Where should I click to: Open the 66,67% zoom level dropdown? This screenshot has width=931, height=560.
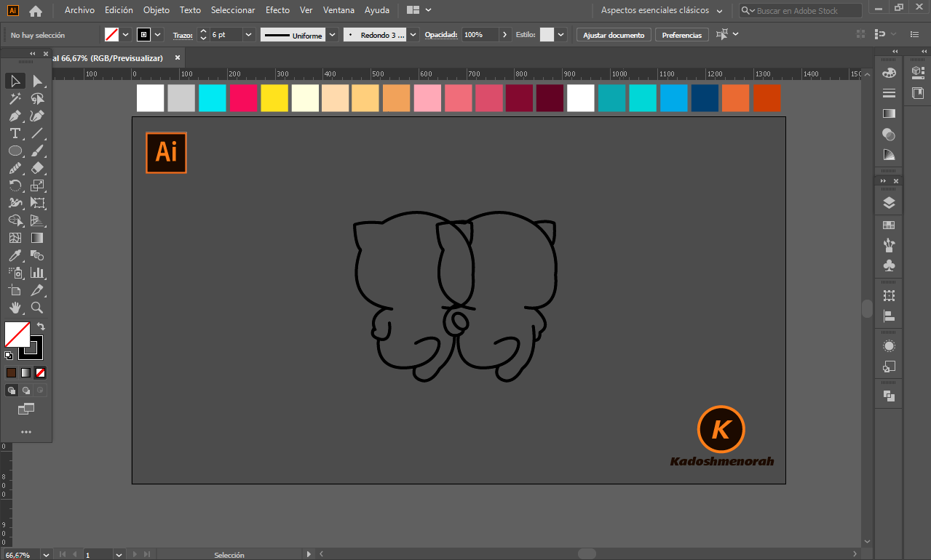tap(46, 555)
